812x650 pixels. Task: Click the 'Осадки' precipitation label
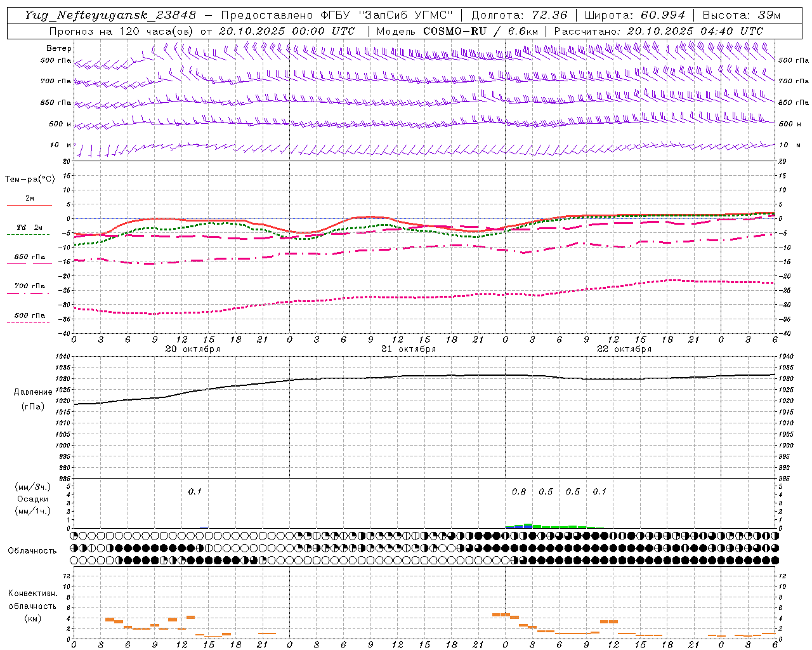[x=33, y=499]
